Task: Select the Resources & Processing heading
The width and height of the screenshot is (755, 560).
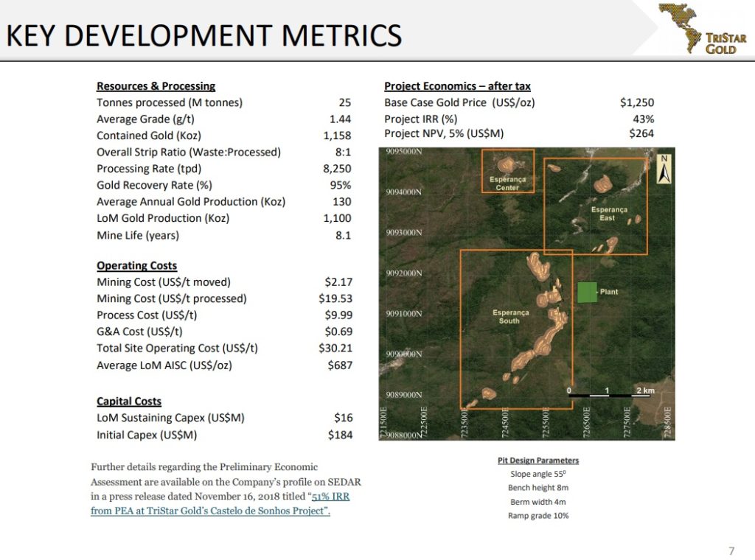Action: (x=156, y=86)
